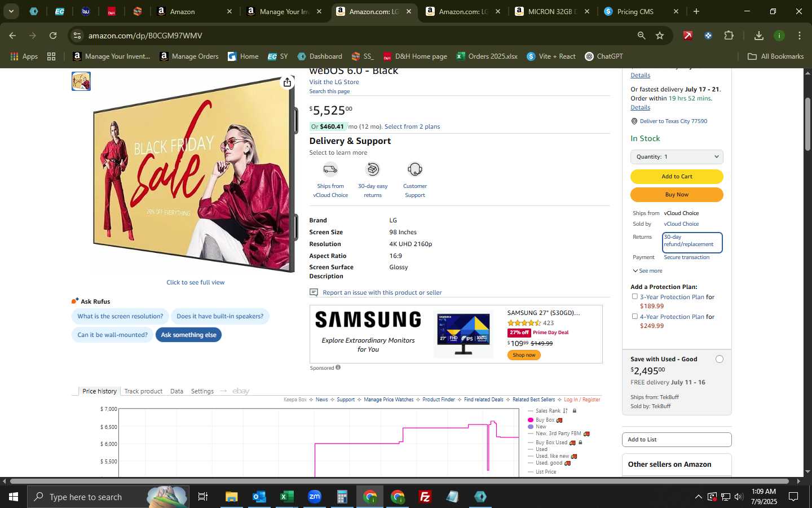Toggle Buy Box series in Keepa legend
Image resolution: width=812 pixels, height=508 pixels.
[x=545, y=420]
